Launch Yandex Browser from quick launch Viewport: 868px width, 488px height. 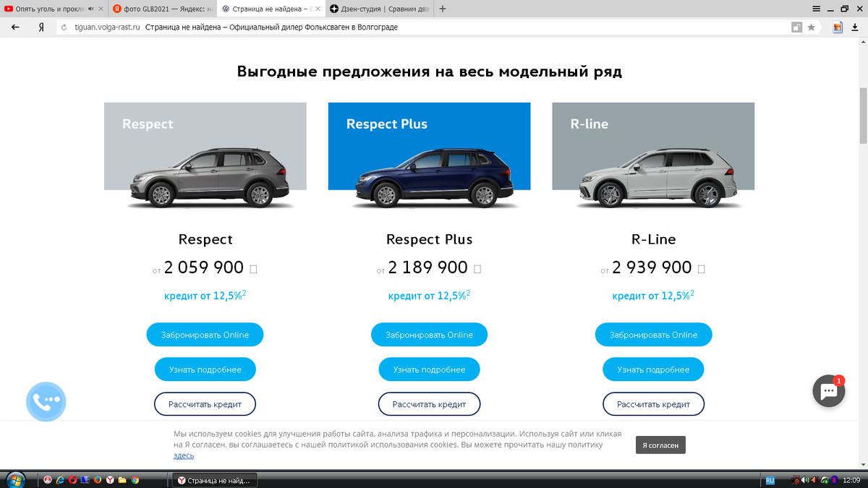coord(110,480)
